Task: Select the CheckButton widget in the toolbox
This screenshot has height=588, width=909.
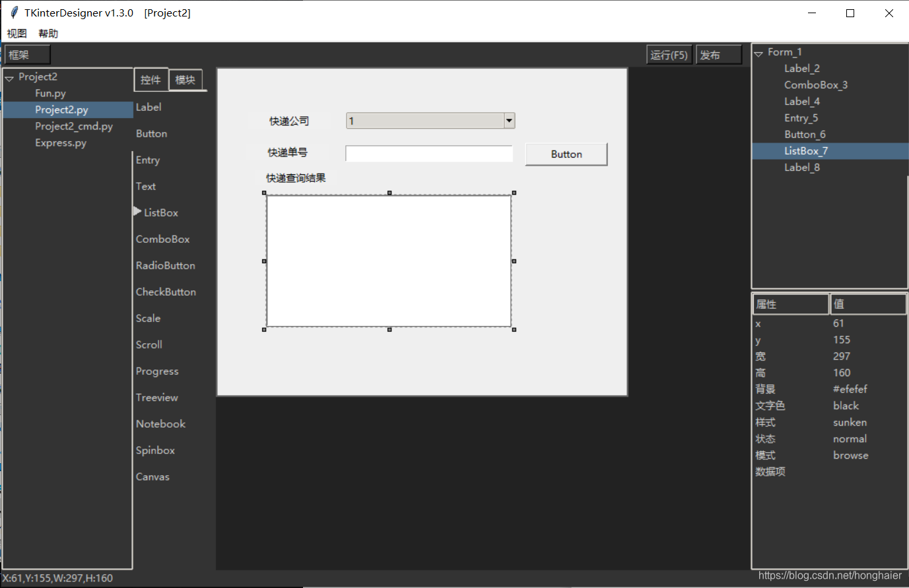Action: (166, 292)
